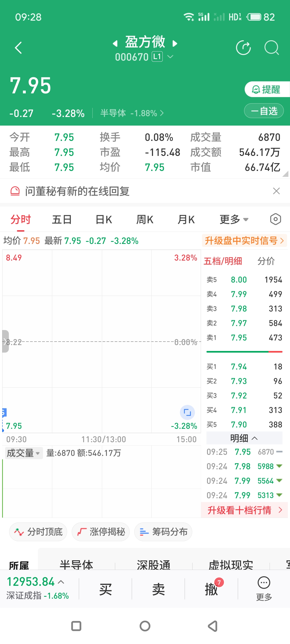
Task: Open 升级看十档行情 upgrade link
Action: (244, 510)
